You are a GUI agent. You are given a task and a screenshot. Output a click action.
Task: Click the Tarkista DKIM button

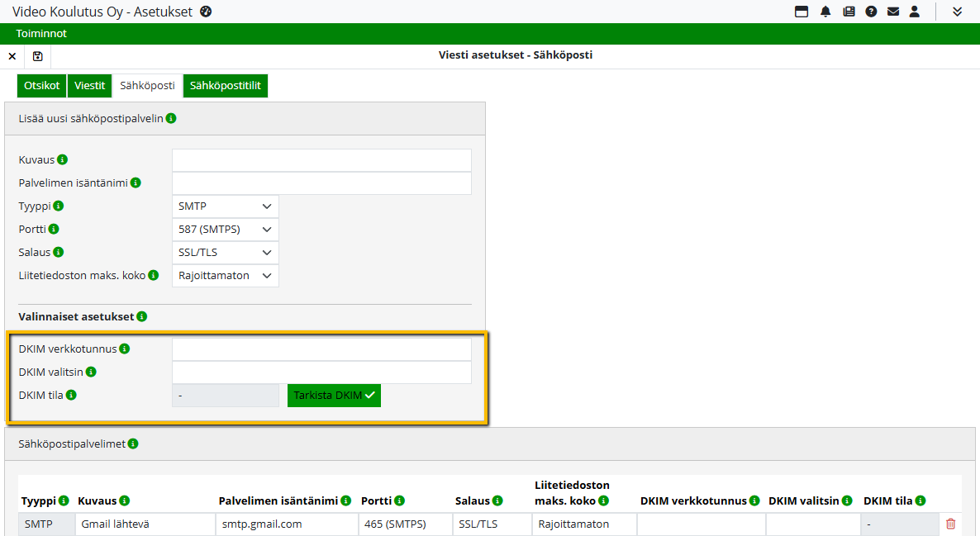(334, 396)
